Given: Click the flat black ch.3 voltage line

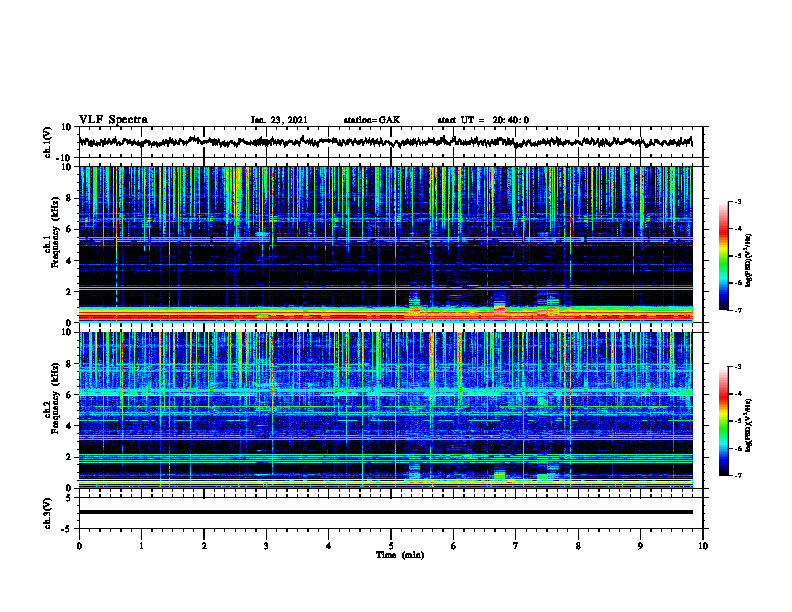Looking at the screenshot, I should coord(385,512).
